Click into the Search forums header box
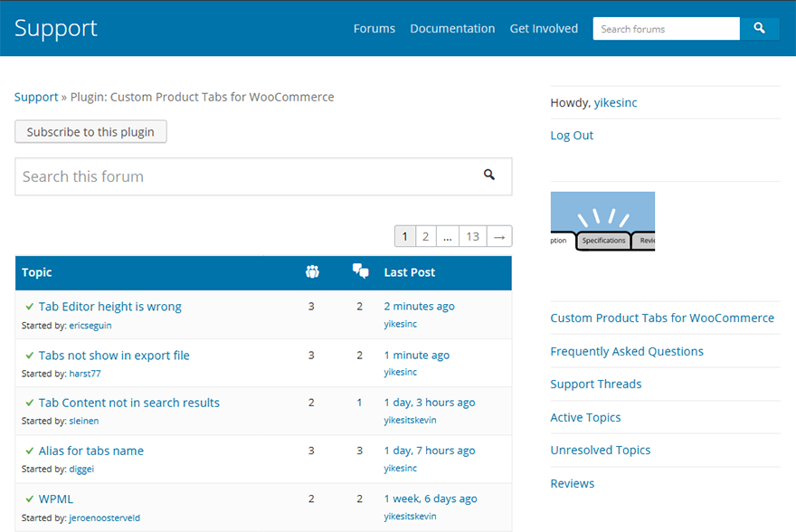796x532 pixels. pyautogui.click(x=666, y=29)
